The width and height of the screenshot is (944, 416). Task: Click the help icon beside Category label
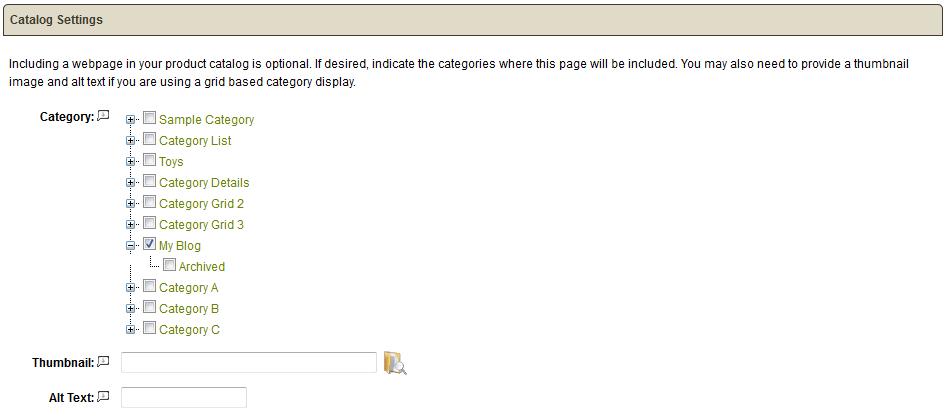104,116
